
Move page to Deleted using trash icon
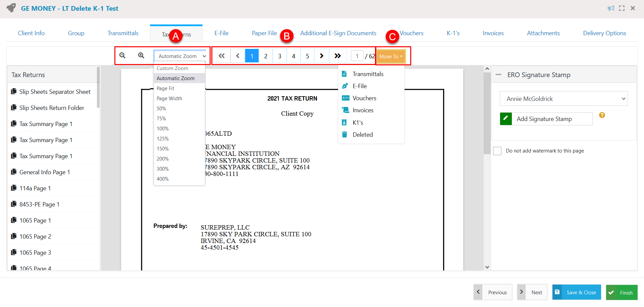click(363, 134)
